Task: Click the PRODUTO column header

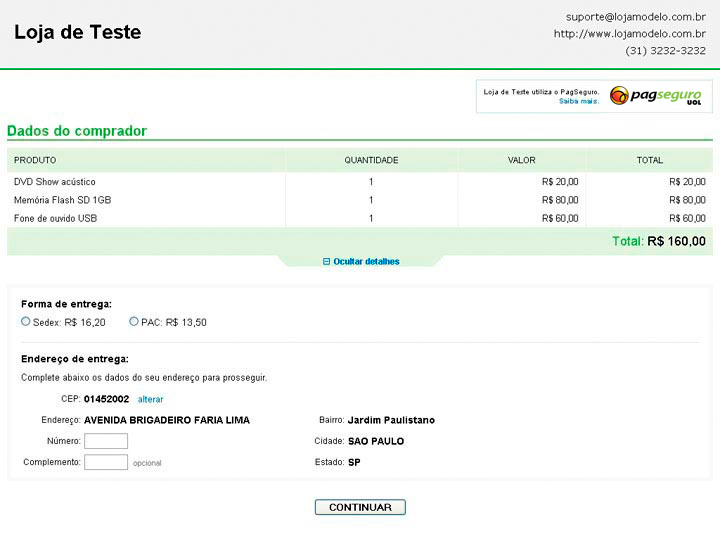Action: [35, 160]
